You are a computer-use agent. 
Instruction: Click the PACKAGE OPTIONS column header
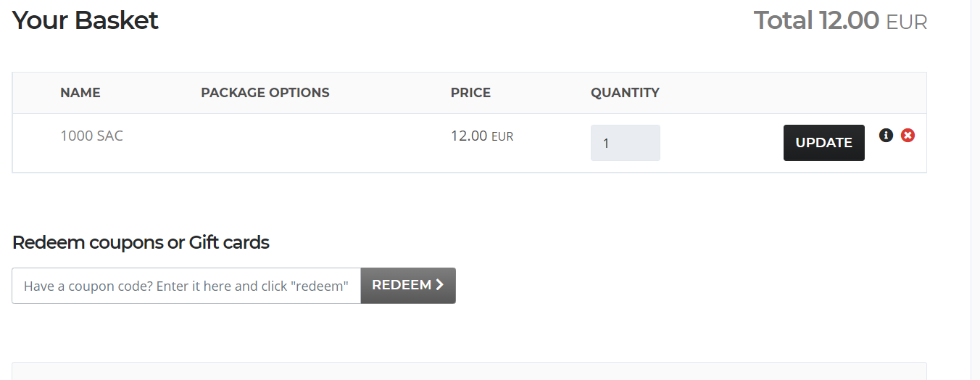[265, 93]
